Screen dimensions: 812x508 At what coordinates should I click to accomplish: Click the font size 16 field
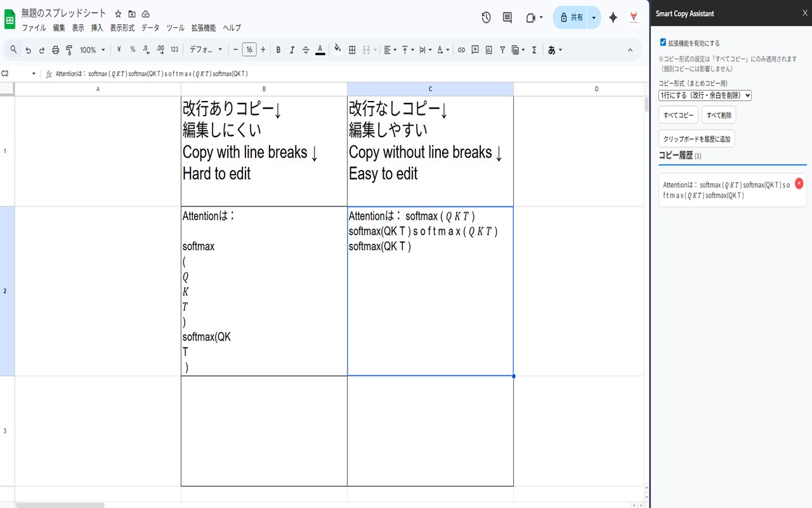click(x=249, y=50)
